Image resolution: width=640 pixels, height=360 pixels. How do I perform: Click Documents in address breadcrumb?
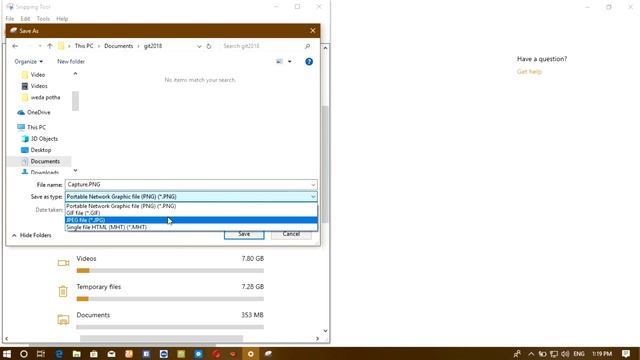118,46
